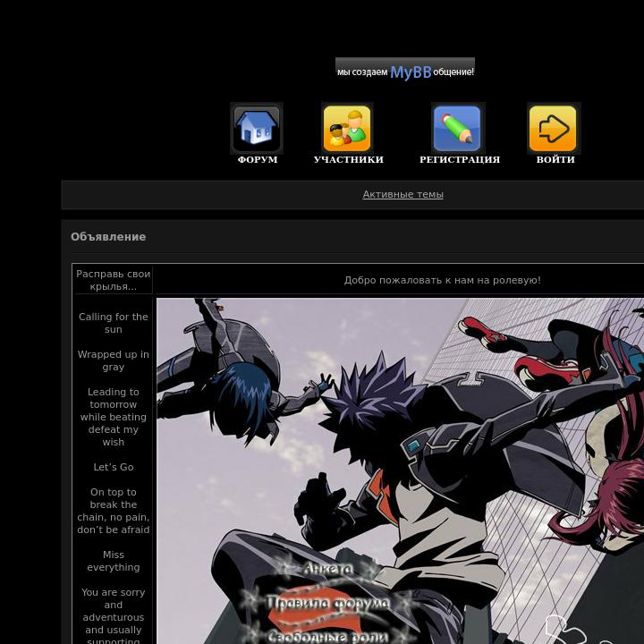644x644 pixels.
Task: Click the anime artwork banner image
Action: tap(401, 470)
